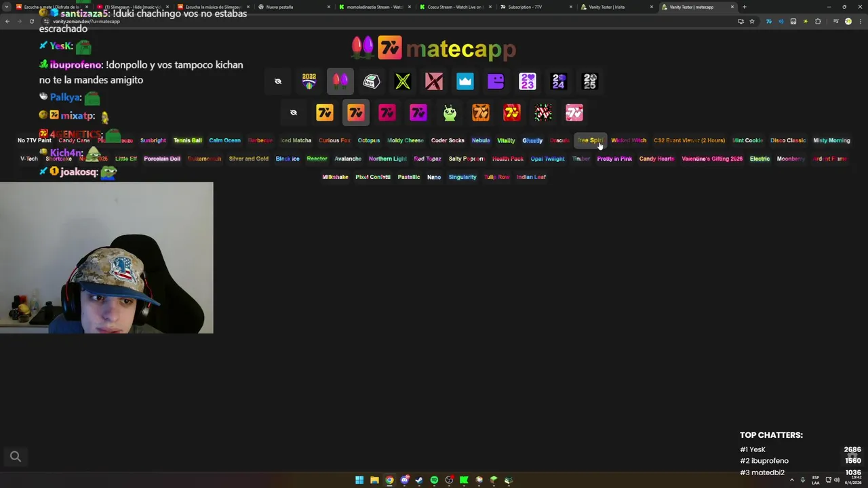
Task: Select the Little Elf paint
Action: (x=126, y=159)
